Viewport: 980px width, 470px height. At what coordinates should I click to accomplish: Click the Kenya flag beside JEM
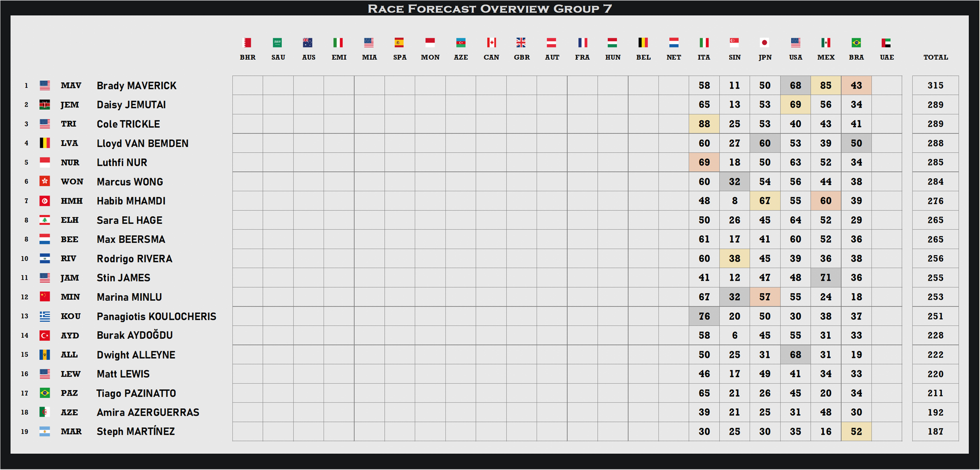tap(45, 105)
